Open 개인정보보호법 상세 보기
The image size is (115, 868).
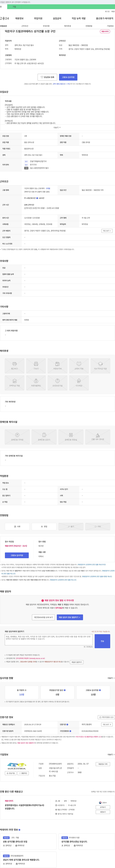pyautogui.click(x=43, y=617)
